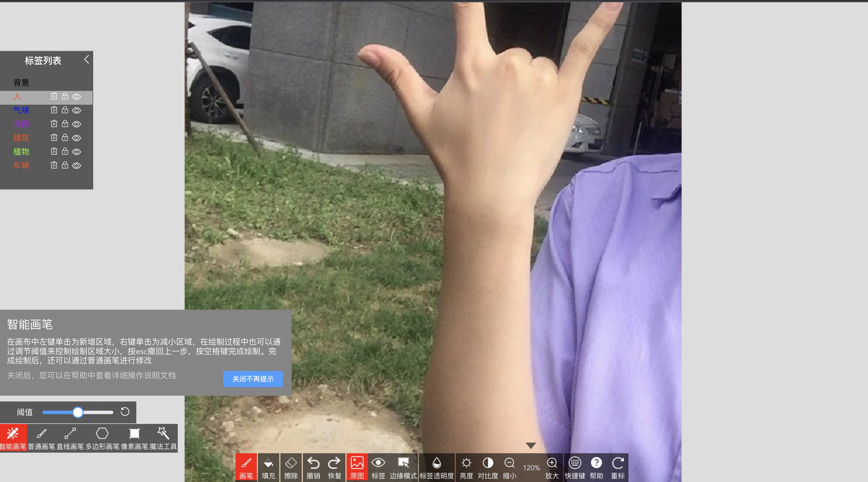Screen dimensions: 868x482
Task: Select the 背景 label
Action: 21,83
